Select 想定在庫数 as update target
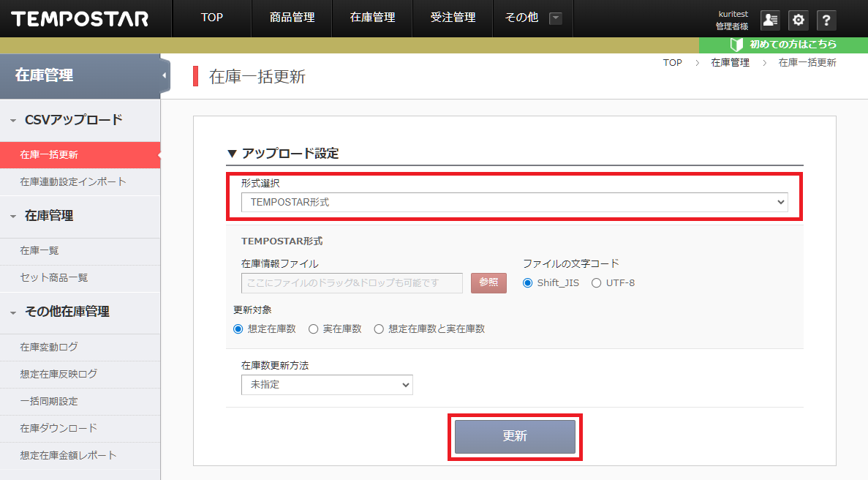This screenshot has width=868, height=480. (x=238, y=329)
